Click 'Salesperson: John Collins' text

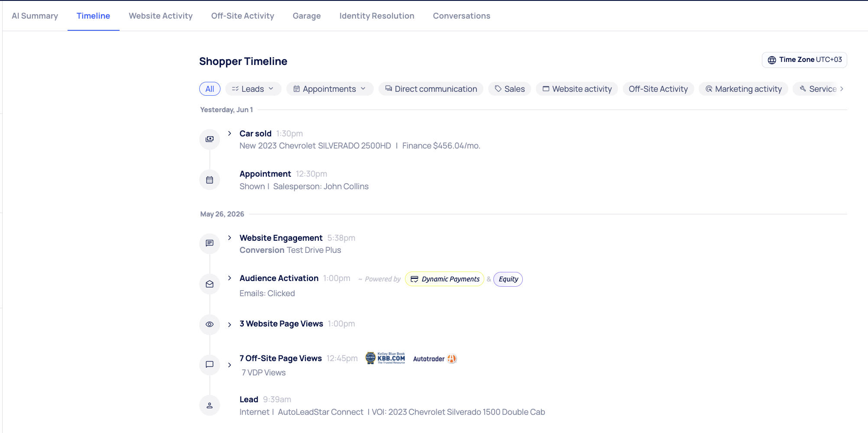click(x=321, y=186)
